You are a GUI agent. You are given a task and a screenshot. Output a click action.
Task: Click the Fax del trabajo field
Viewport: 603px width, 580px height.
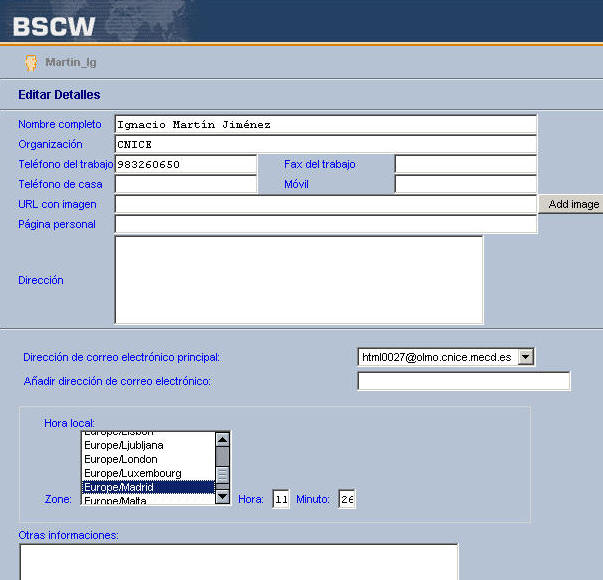point(465,164)
